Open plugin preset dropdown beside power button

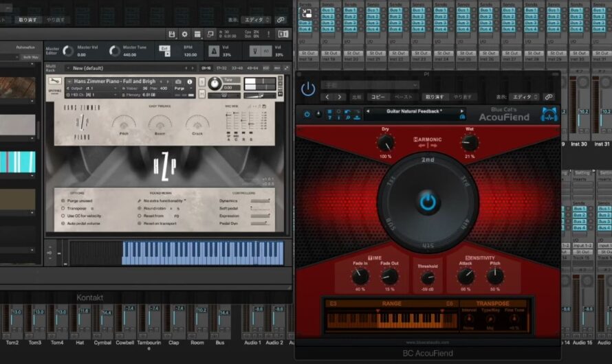click(370, 85)
